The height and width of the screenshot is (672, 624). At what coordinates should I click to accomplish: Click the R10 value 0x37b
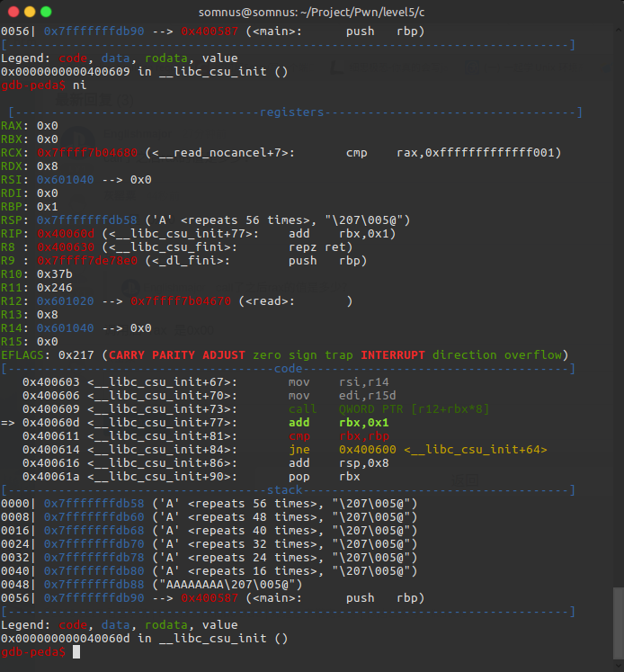pyautogui.click(x=54, y=274)
